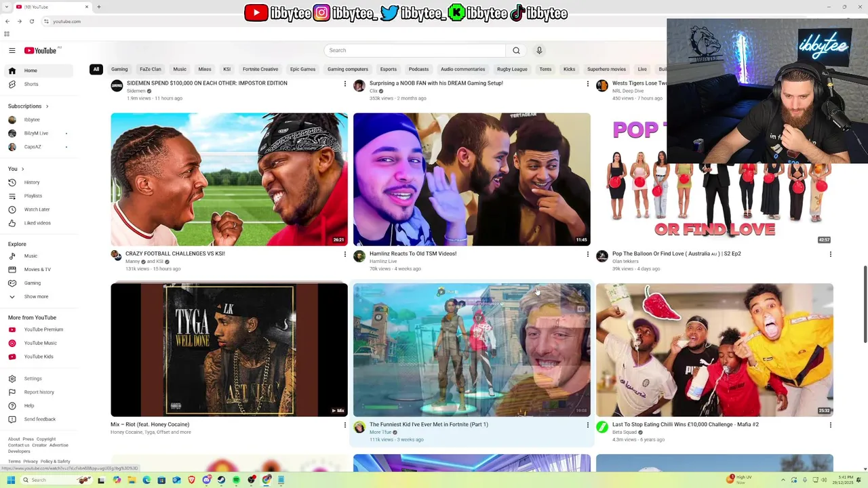Click the search magnifier button

(x=516, y=50)
